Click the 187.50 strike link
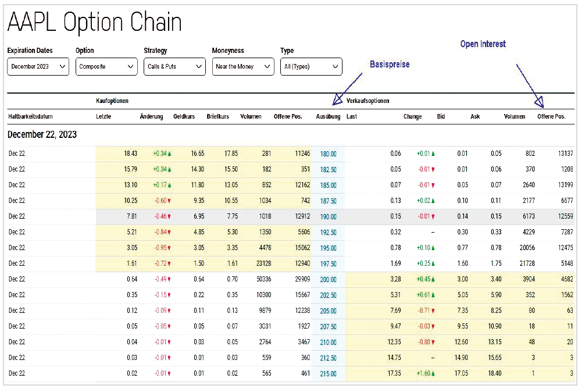The width and height of the screenshot is (585, 392). 328,201
